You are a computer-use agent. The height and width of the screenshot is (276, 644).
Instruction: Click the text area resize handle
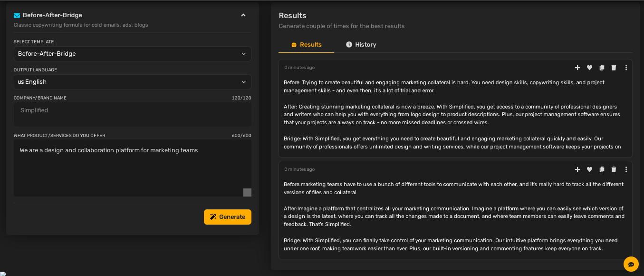pos(247,192)
